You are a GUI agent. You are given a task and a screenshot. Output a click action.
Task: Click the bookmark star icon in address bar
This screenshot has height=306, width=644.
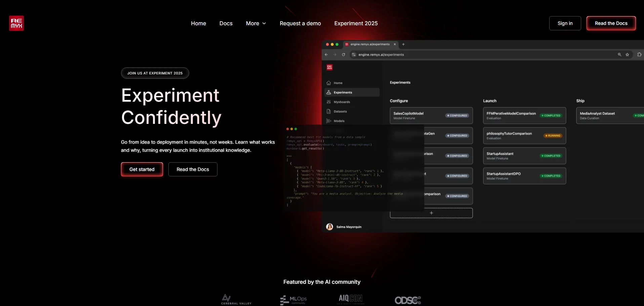click(x=627, y=55)
